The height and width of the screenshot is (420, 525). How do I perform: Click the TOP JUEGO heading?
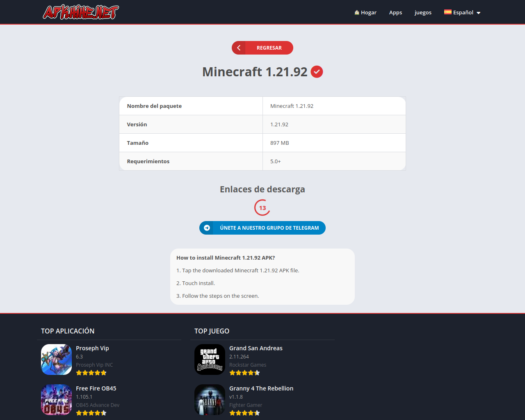click(212, 331)
